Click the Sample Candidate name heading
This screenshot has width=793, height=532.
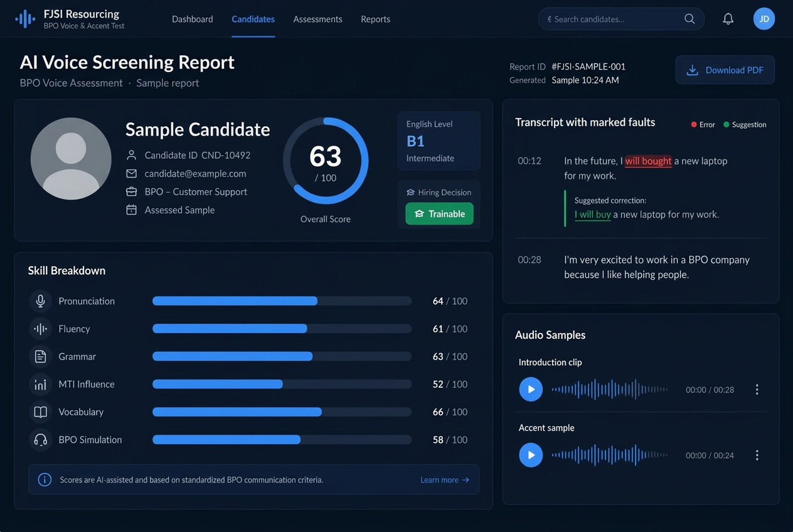coord(198,129)
